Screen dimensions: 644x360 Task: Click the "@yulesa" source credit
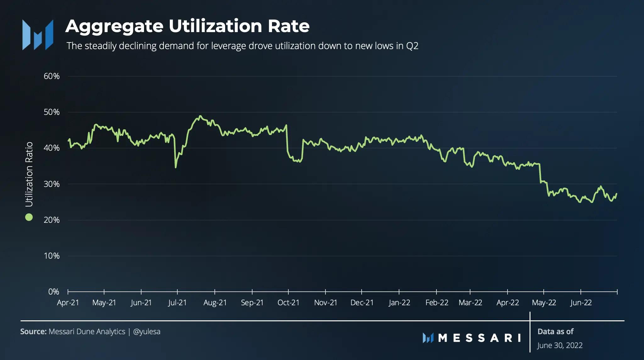[147, 331]
